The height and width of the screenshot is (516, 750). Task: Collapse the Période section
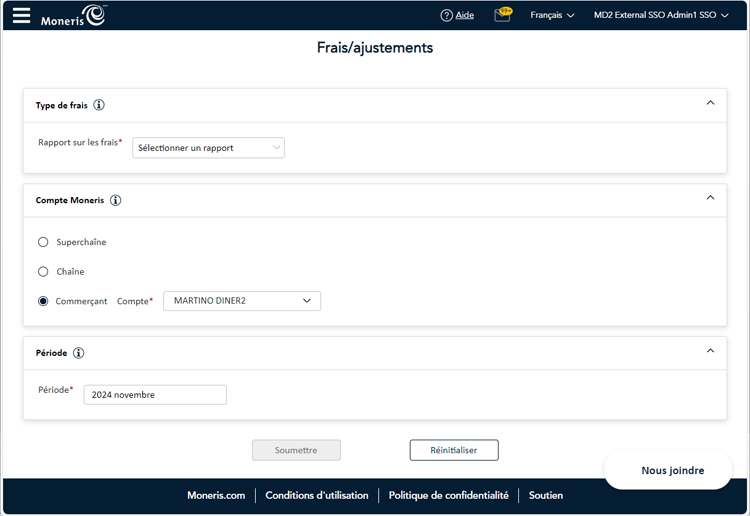click(x=710, y=351)
